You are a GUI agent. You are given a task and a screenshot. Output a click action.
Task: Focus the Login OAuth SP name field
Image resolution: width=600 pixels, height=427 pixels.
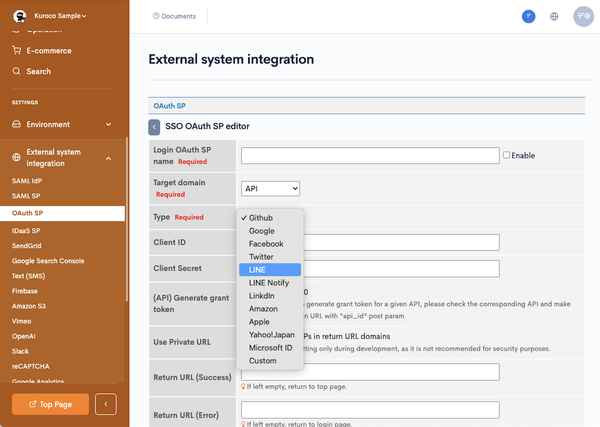click(x=370, y=155)
